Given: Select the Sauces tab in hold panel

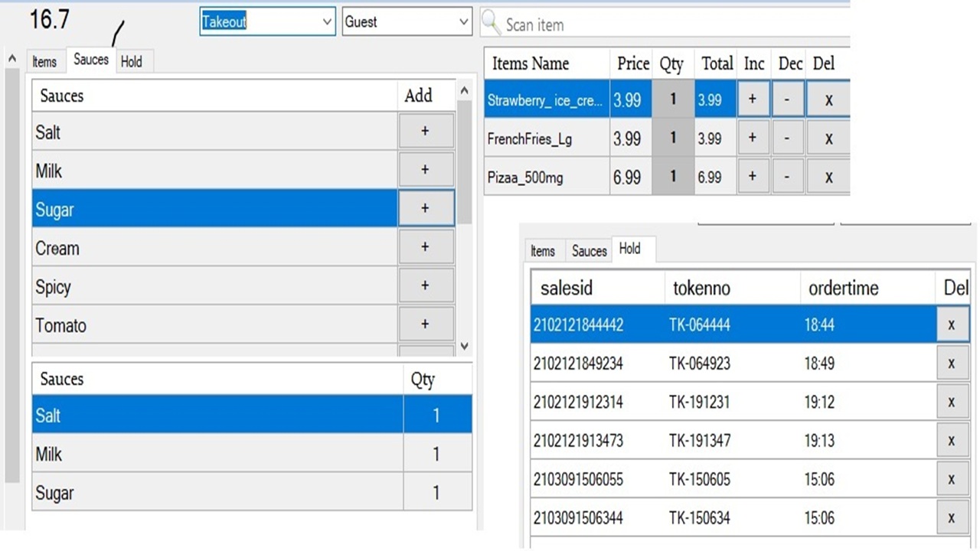Looking at the screenshot, I should point(589,251).
